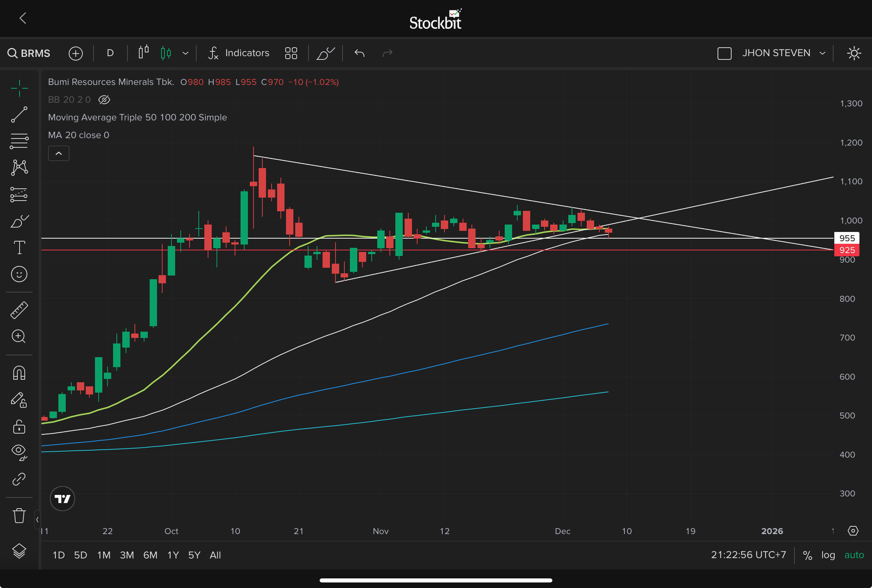Toggle Bollinger Bands BB visibility eye
Image resolution: width=872 pixels, height=588 pixels.
click(104, 100)
